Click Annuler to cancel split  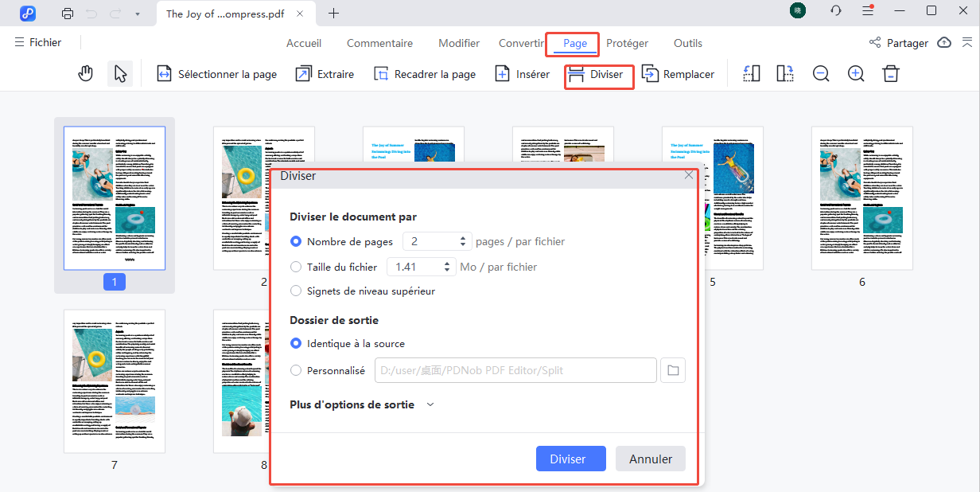[650, 459]
